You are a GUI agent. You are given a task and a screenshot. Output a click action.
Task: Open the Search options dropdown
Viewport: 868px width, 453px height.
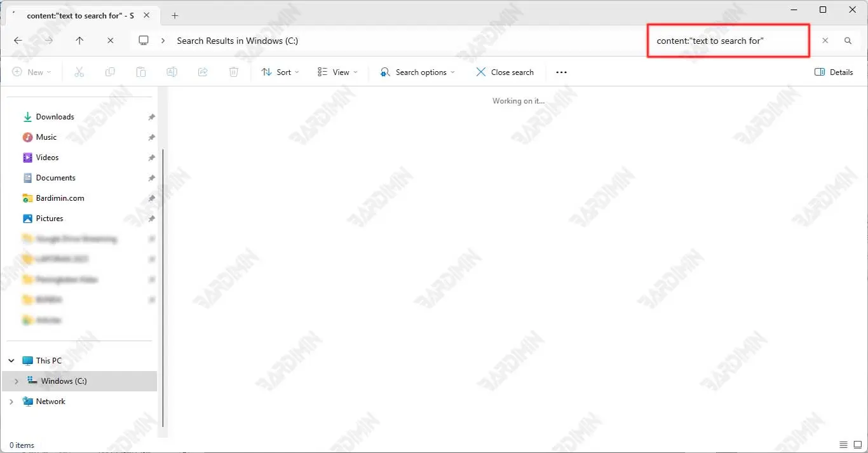coord(417,72)
